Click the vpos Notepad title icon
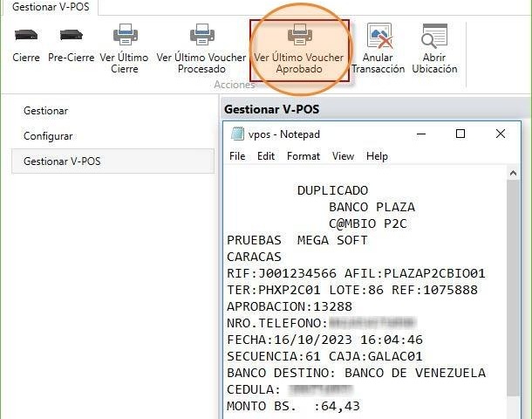This screenshot has height=419, width=532. tap(237, 134)
